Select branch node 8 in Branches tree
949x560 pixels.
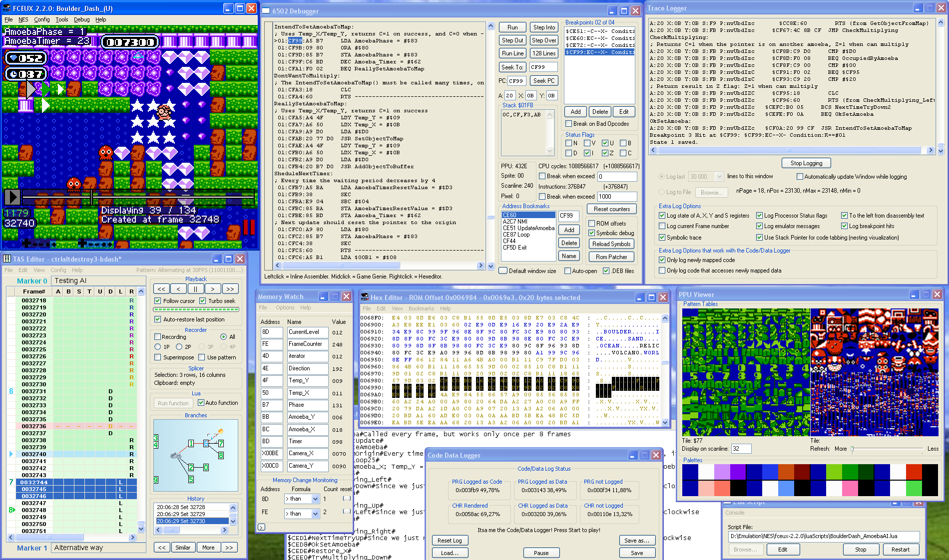pyautogui.click(x=221, y=455)
